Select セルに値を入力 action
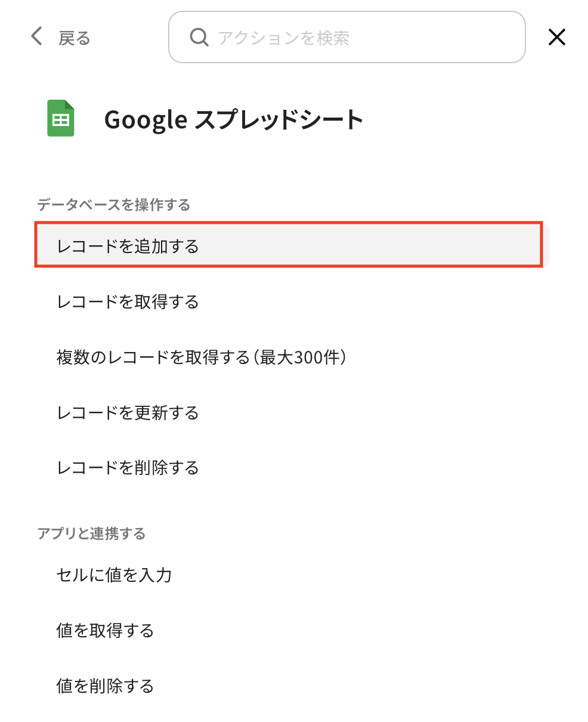The width and height of the screenshot is (588, 722). point(114,575)
